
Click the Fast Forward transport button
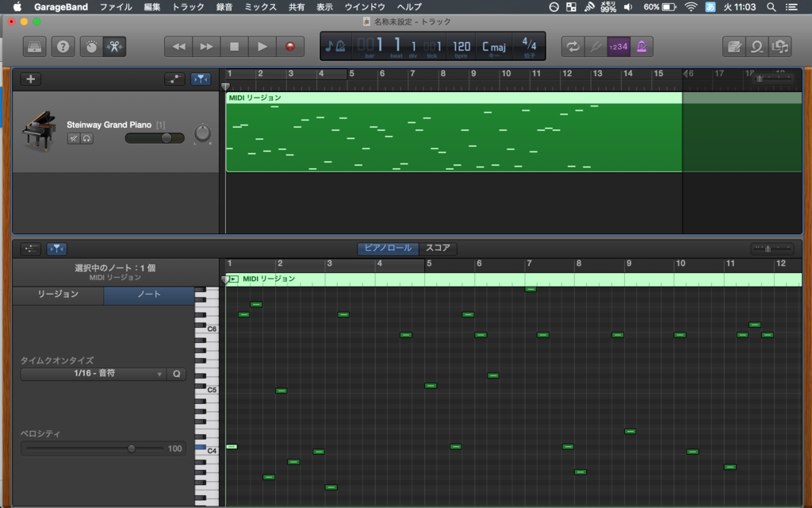point(207,47)
